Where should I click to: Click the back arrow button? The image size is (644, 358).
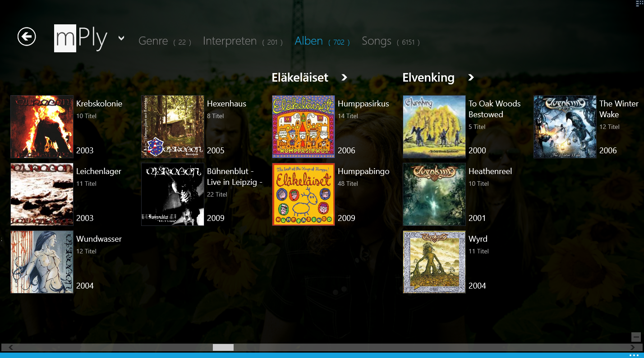tap(27, 37)
